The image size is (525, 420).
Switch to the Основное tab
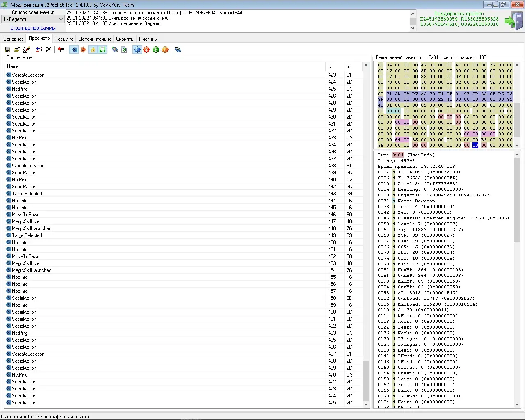[x=14, y=39]
